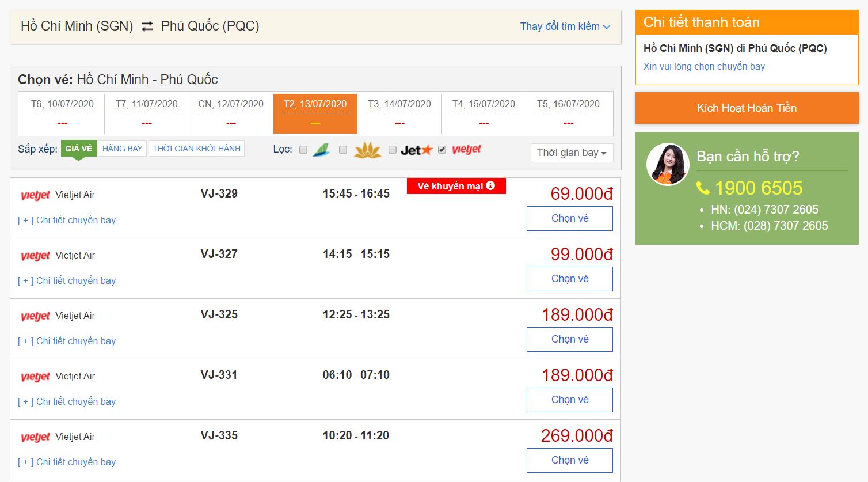868x482 pixels.
Task: Click Chọn vé for flight VJ-331
Action: click(x=570, y=400)
